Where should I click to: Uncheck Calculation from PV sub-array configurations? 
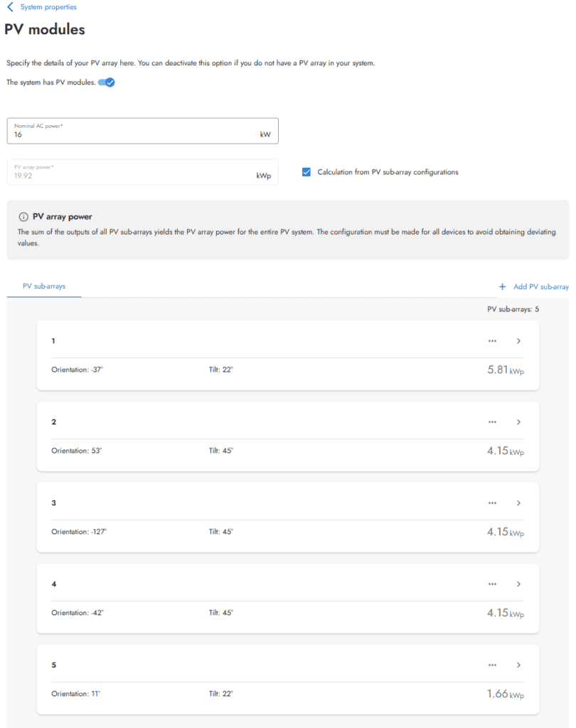[306, 172]
